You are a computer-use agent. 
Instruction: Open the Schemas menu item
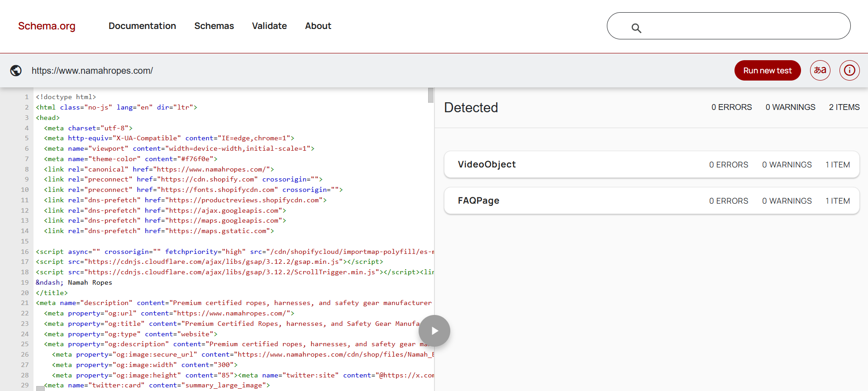[x=214, y=26]
